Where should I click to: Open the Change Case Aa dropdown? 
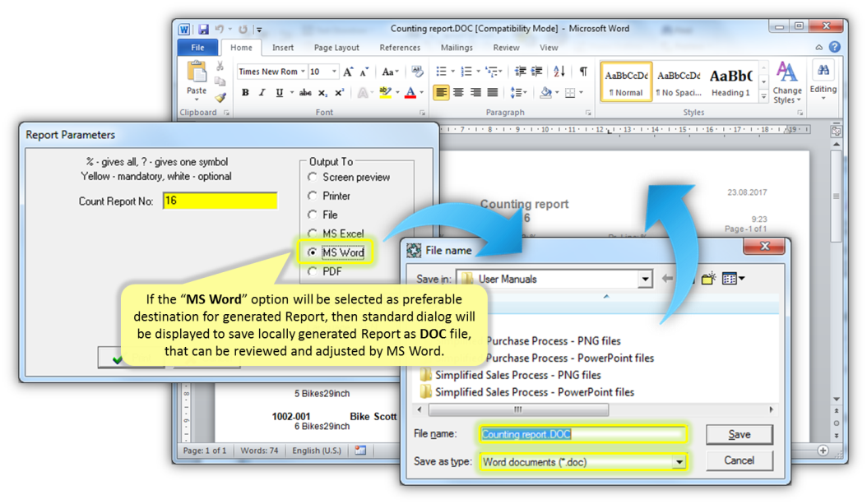[x=391, y=72]
